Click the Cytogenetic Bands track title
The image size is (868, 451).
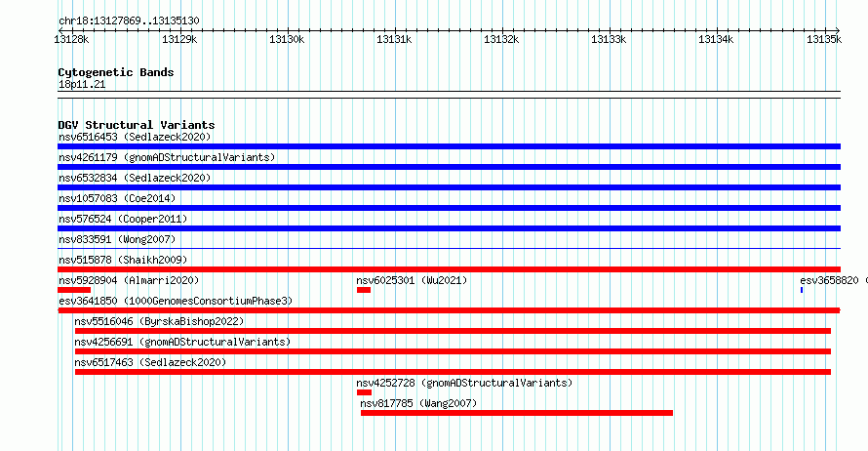(x=116, y=72)
